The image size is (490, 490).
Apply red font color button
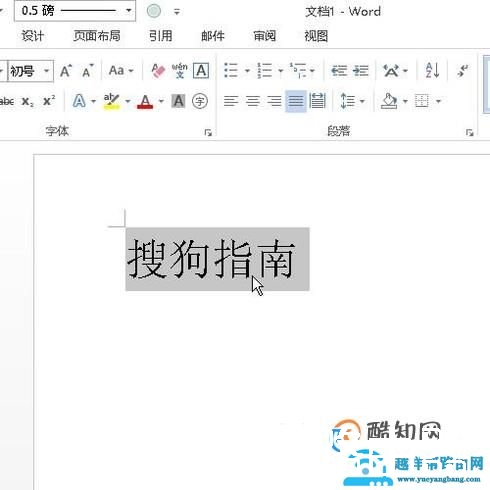coord(145,101)
